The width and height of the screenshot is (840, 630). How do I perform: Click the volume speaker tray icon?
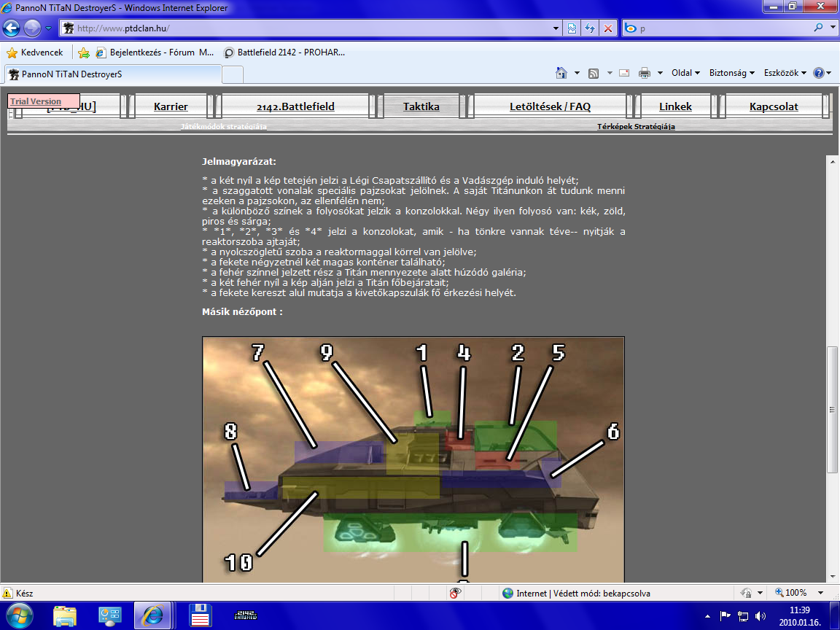coord(761,616)
